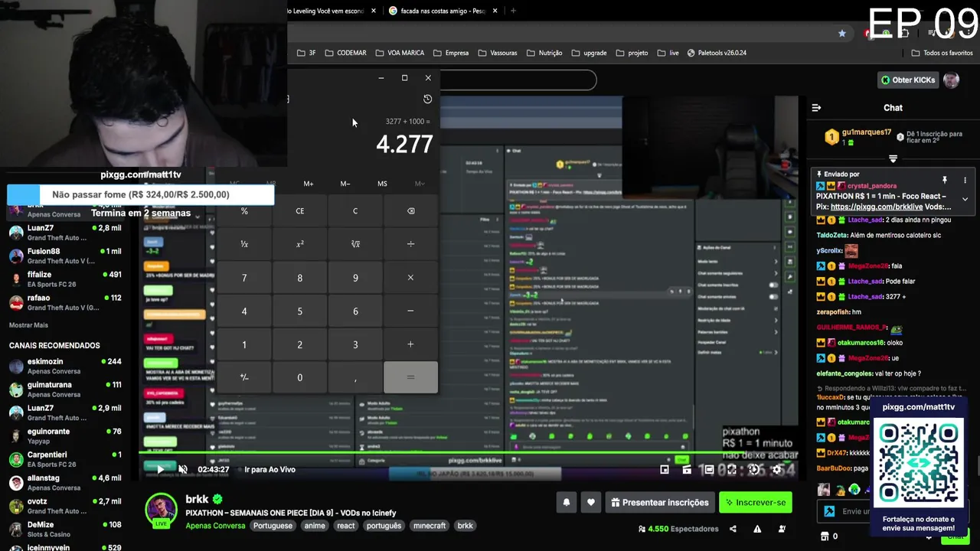This screenshot has height=551, width=980.
Task: Open the upgrade bookmark folder
Action: tap(589, 53)
